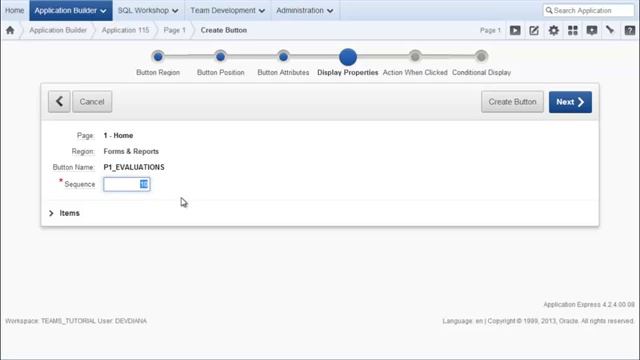Click the P1_EVALUATIONS button name text
The width and height of the screenshot is (640, 360).
pos(134,167)
